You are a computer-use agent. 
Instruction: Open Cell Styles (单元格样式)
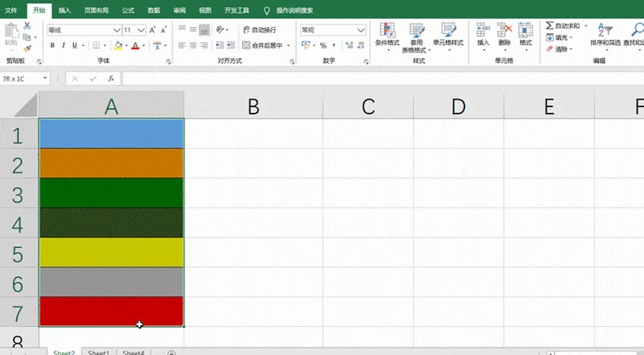[448, 37]
